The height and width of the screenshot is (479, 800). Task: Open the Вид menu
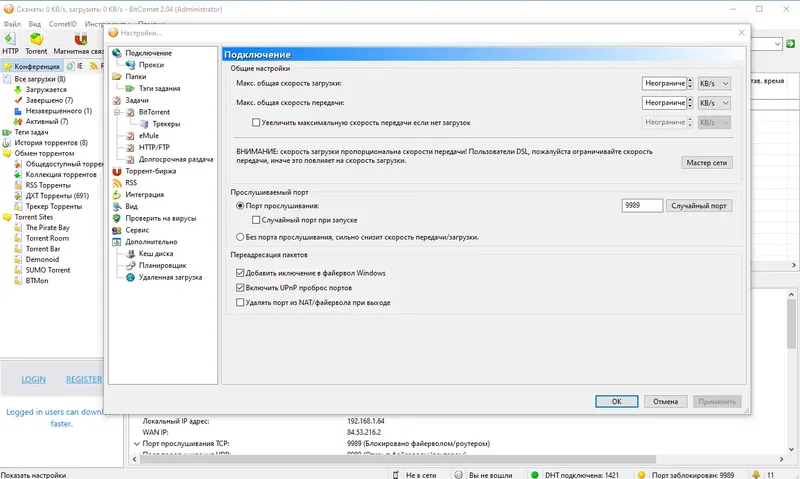coord(35,24)
